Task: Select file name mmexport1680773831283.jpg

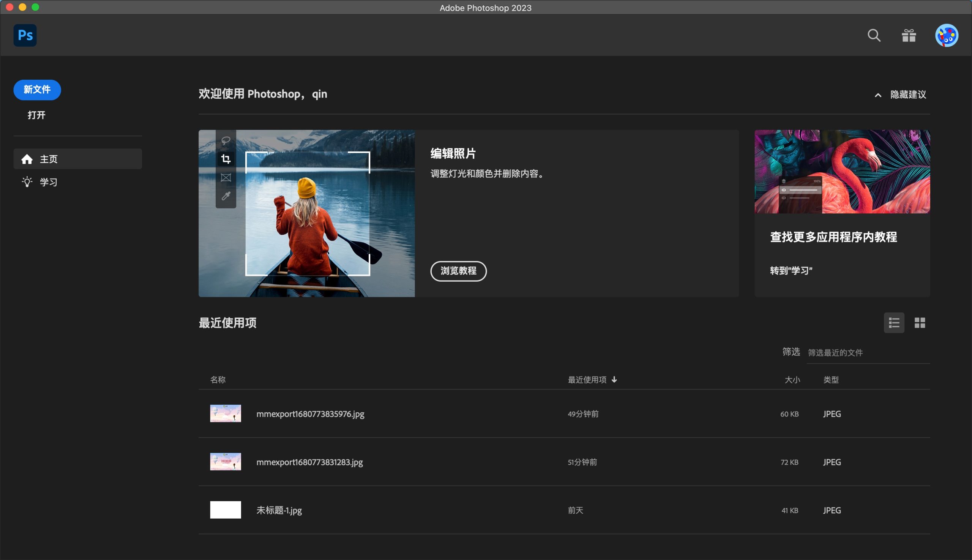Action: 309,462
